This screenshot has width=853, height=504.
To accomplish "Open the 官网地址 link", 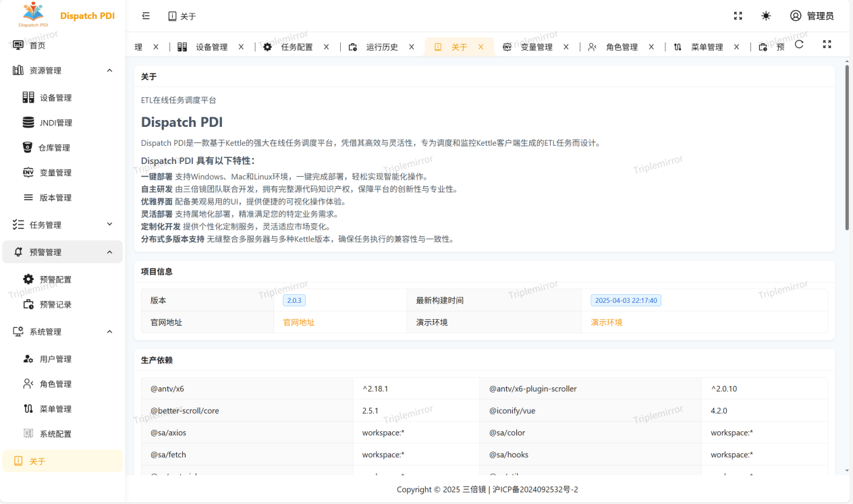I will [299, 323].
